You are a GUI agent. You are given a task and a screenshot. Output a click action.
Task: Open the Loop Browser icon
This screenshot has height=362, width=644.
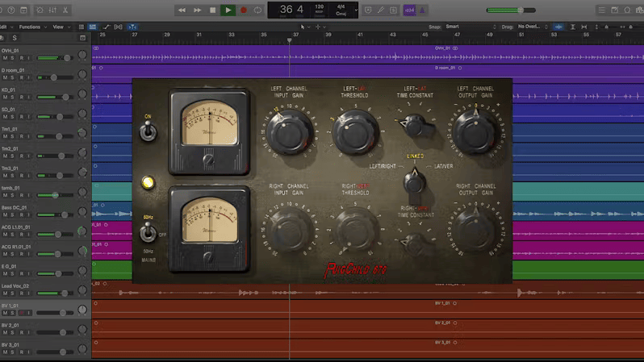click(x=627, y=10)
